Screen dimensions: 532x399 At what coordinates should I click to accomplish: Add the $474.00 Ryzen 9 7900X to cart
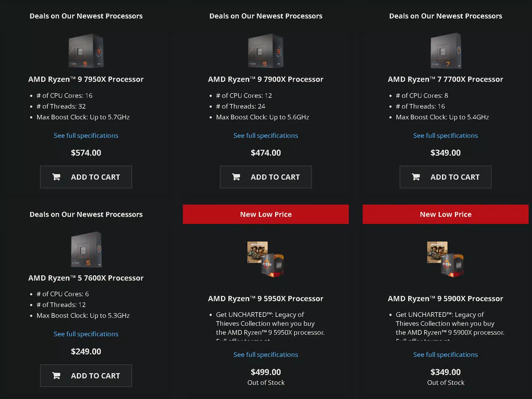click(x=266, y=177)
